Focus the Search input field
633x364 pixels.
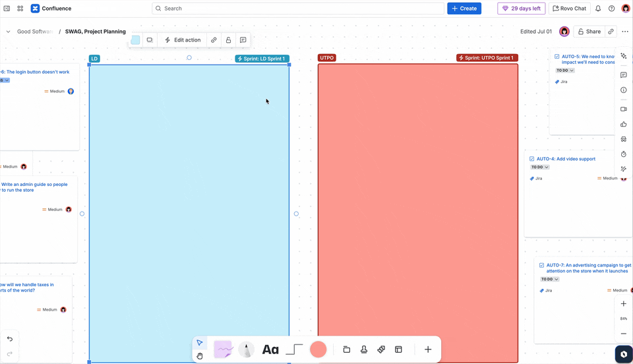point(298,9)
